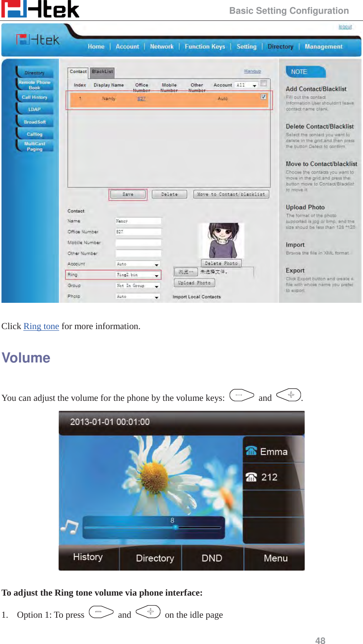The image size is (363, 644).
Task: Open the LDAP directory section
Action: pos(35,109)
